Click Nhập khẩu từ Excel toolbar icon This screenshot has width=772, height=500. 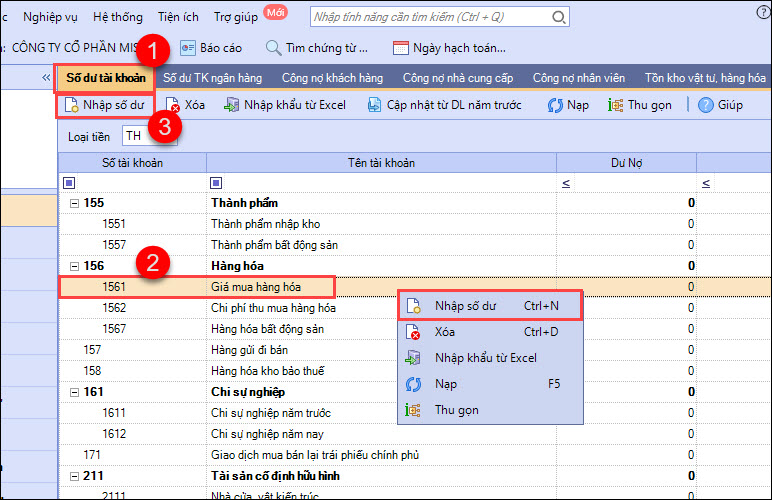pos(232,105)
